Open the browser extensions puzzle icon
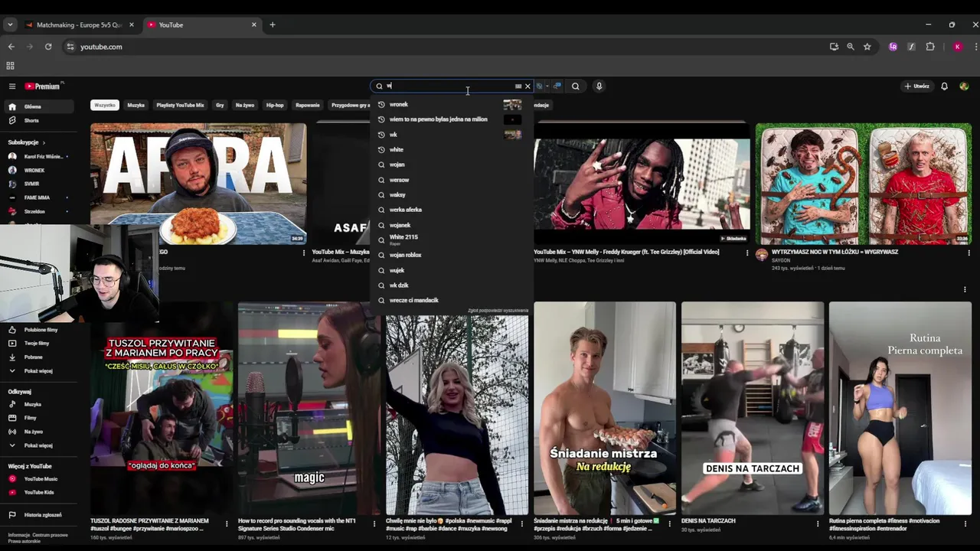The image size is (980, 551). 930,47
